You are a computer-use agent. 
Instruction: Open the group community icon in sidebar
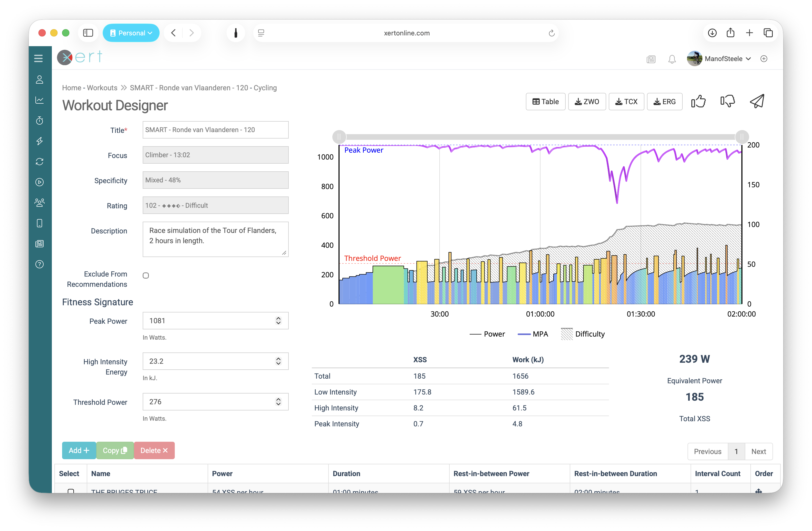pyautogui.click(x=40, y=203)
